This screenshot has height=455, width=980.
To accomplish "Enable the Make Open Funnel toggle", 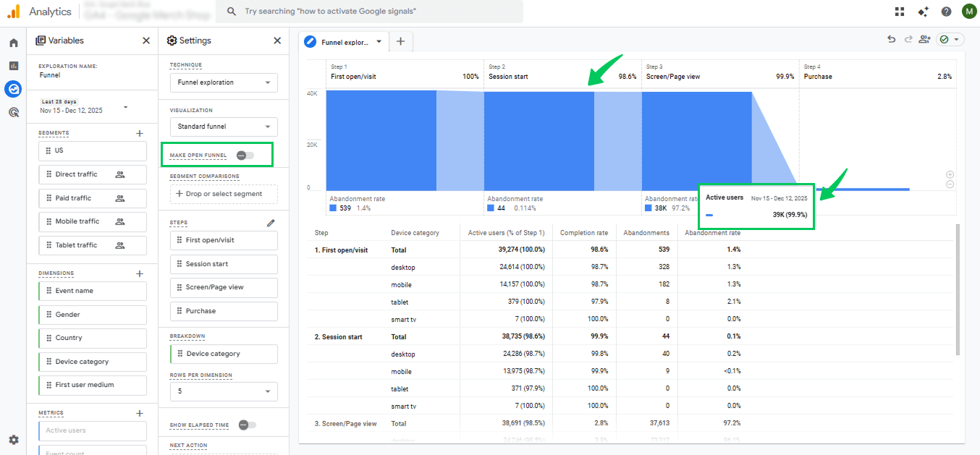I will coord(245,156).
